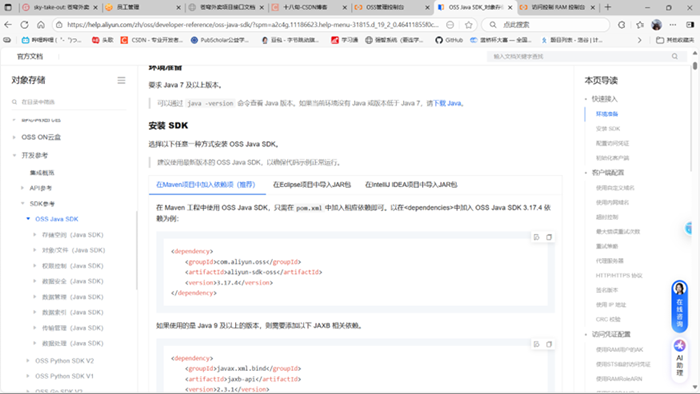Switch to the 十八旬-CSDN博客 browser tab
Image resolution: width=700 pixels, height=394 pixels.
pos(309,8)
